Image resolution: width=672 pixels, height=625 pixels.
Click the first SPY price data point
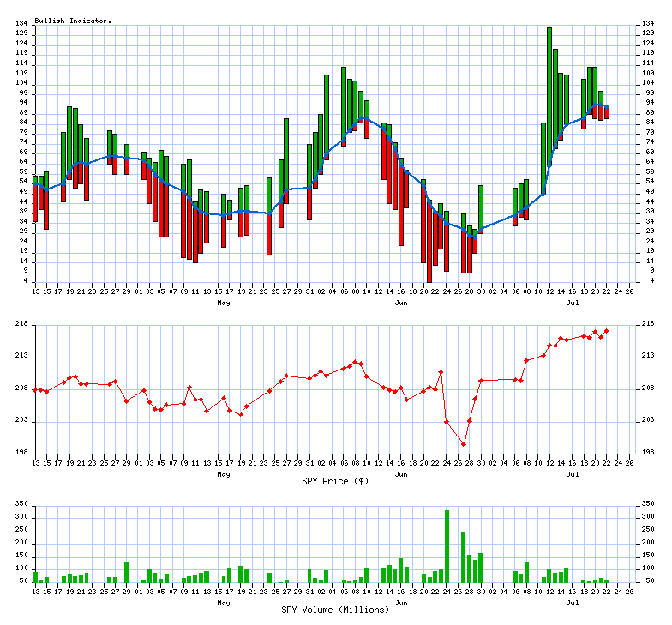[x=35, y=390]
